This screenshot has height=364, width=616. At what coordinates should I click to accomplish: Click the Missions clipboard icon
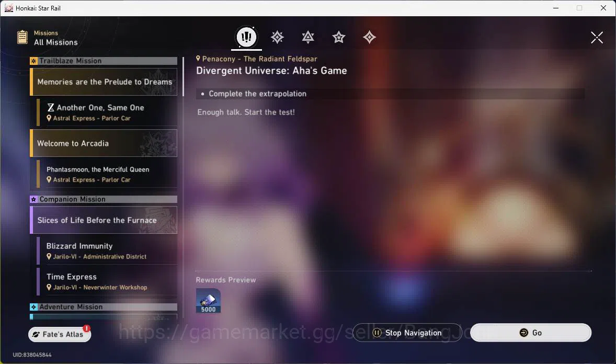point(22,37)
